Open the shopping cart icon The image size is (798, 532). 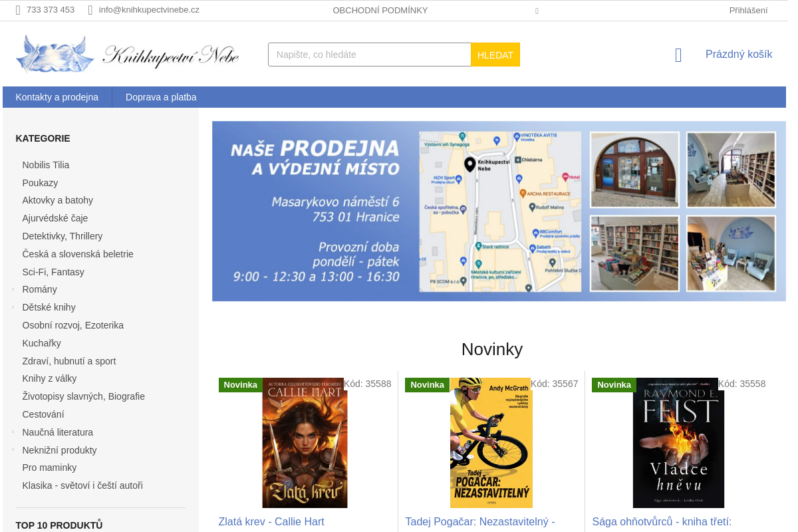click(x=678, y=55)
